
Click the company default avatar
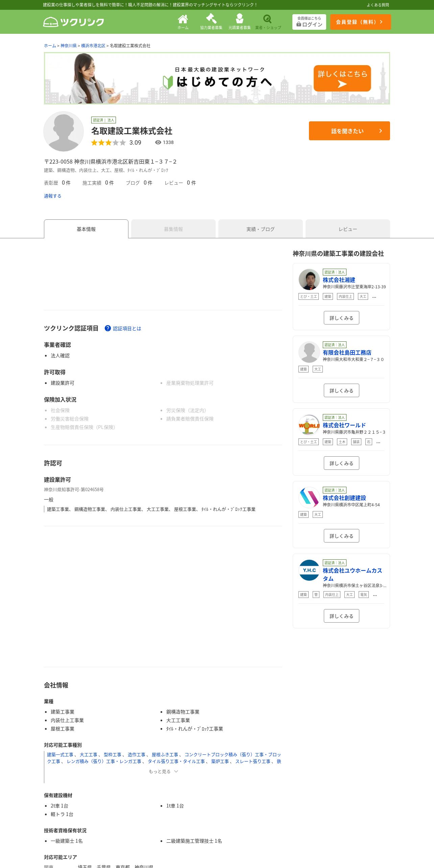64,131
